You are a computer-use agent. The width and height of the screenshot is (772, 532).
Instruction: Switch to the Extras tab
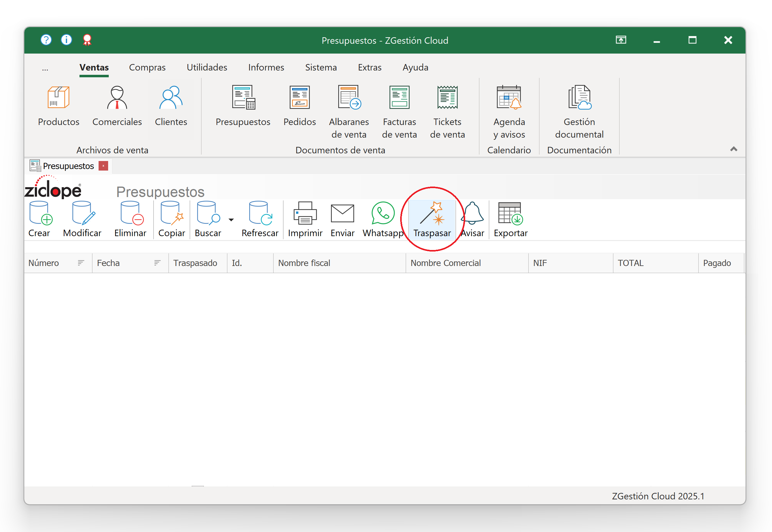[369, 68]
